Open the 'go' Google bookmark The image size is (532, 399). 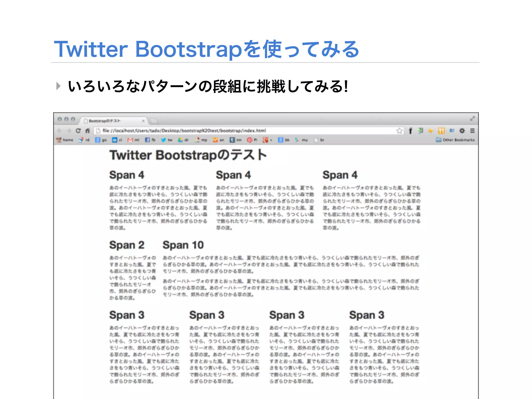(x=101, y=140)
